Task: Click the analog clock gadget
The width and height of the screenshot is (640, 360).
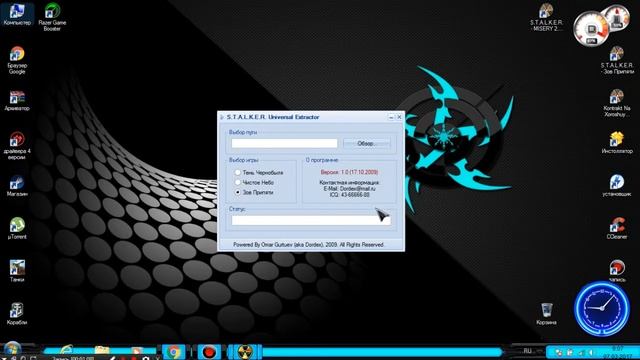Action: point(602,308)
